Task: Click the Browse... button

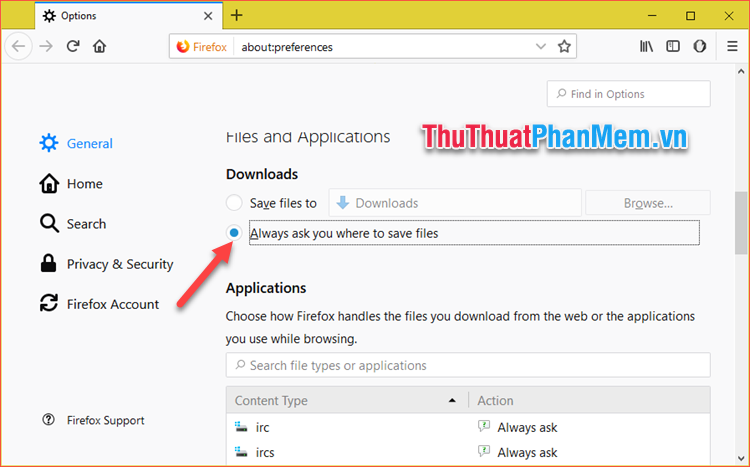Action: pyautogui.click(x=648, y=203)
